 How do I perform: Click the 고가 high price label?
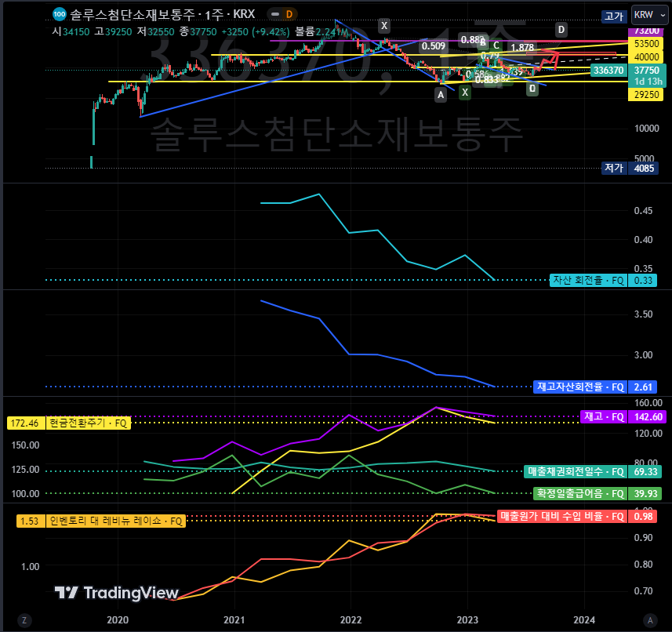pos(614,15)
